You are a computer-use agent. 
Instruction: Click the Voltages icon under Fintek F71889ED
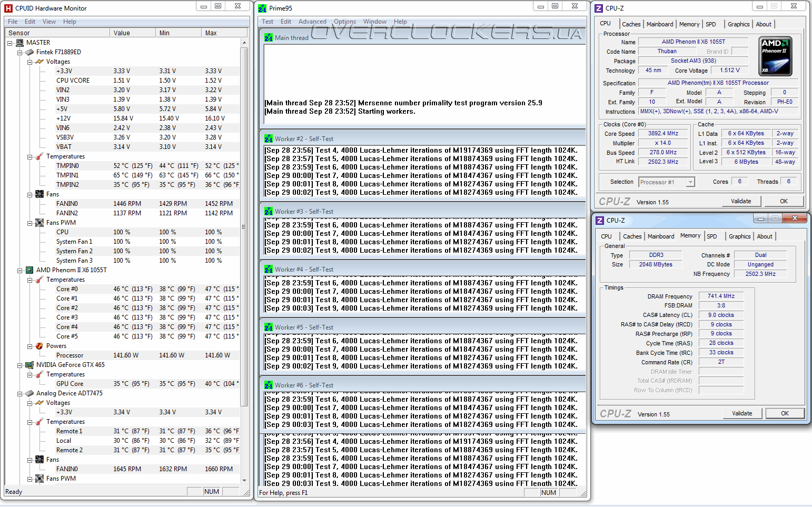39,62
